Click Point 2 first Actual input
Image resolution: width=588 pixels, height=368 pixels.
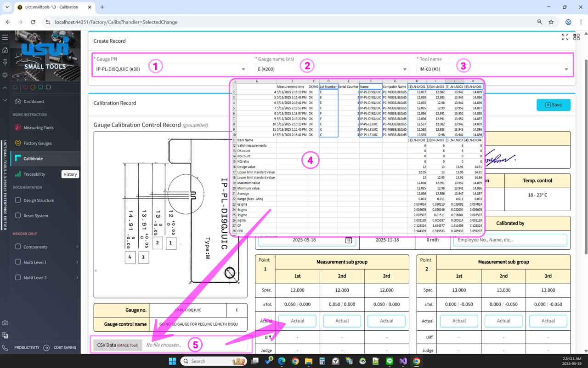459,321
